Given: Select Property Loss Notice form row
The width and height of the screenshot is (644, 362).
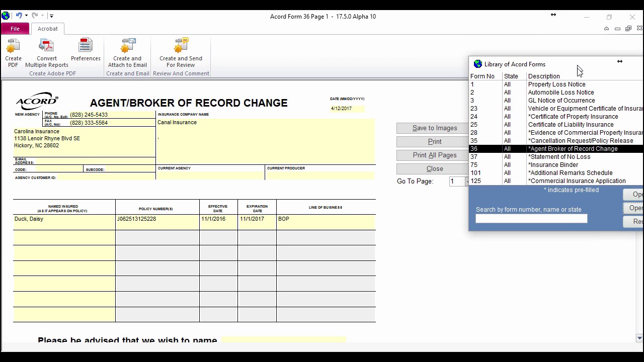Looking at the screenshot, I should click(556, 84).
